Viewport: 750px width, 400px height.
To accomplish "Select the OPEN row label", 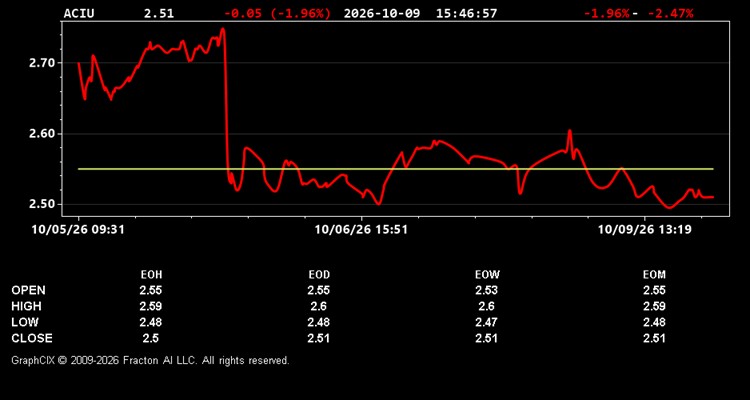I will 28,290.
